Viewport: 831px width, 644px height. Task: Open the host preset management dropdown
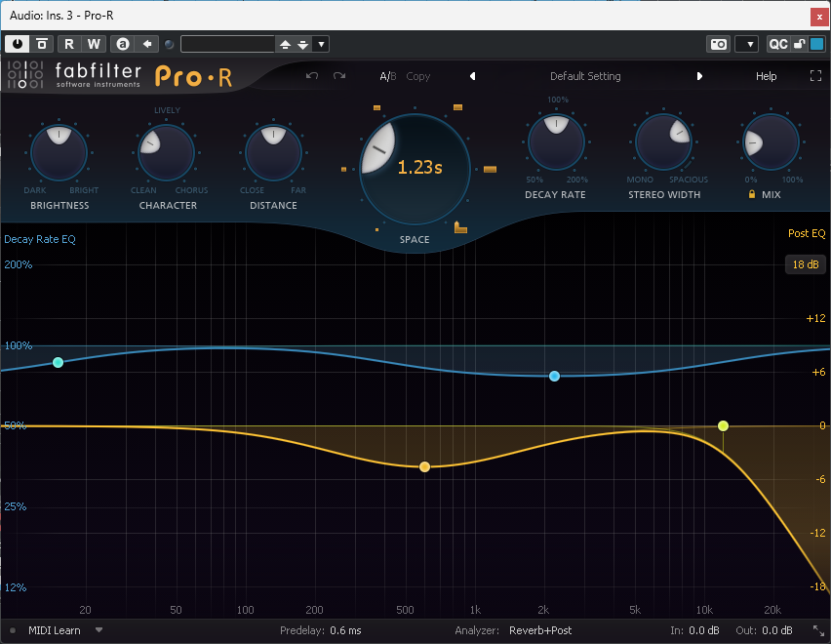coord(321,44)
